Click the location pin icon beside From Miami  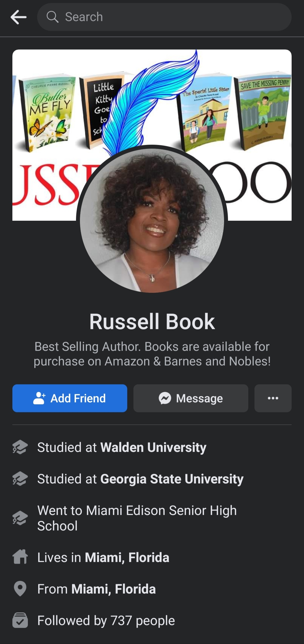[20, 589]
